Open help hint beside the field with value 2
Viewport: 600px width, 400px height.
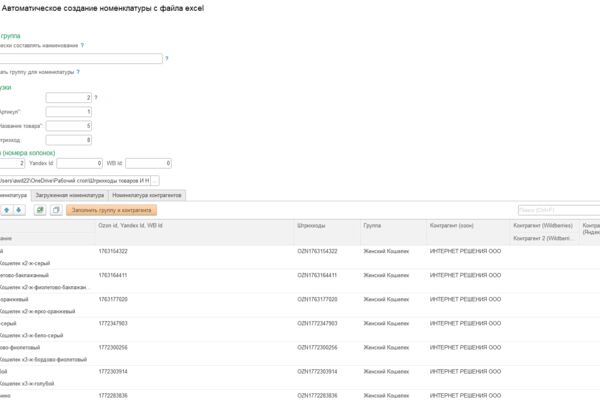96,98
